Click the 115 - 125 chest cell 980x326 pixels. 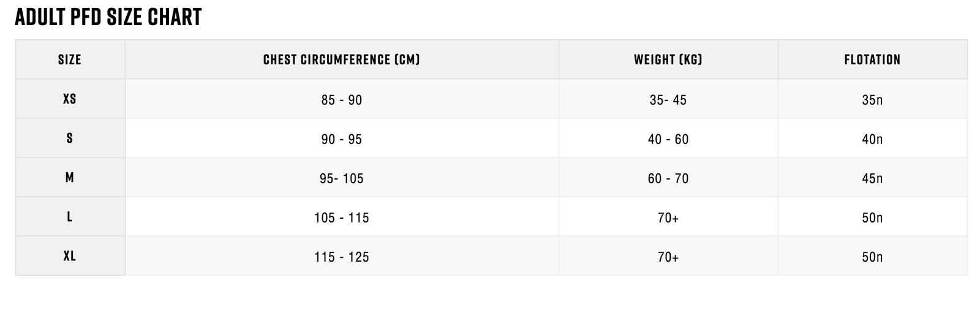342,257
